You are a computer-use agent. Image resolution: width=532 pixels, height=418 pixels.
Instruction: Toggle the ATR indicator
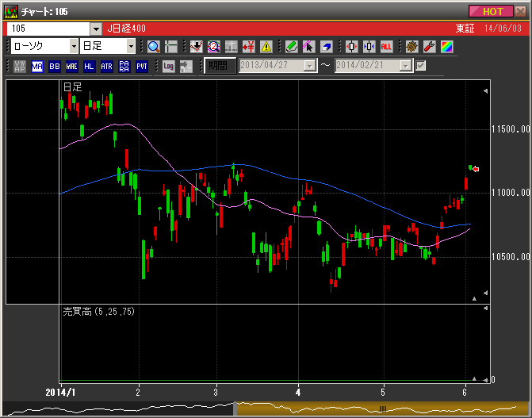(106, 66)
